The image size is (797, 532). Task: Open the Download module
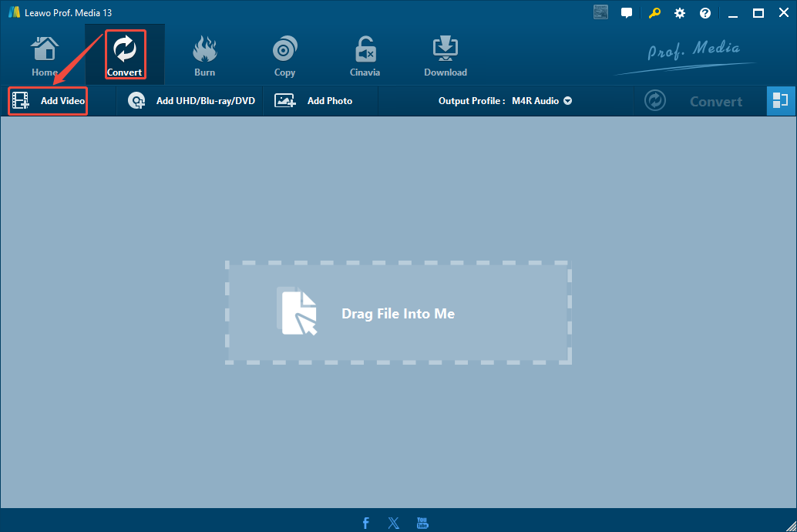tap(445, 48)
